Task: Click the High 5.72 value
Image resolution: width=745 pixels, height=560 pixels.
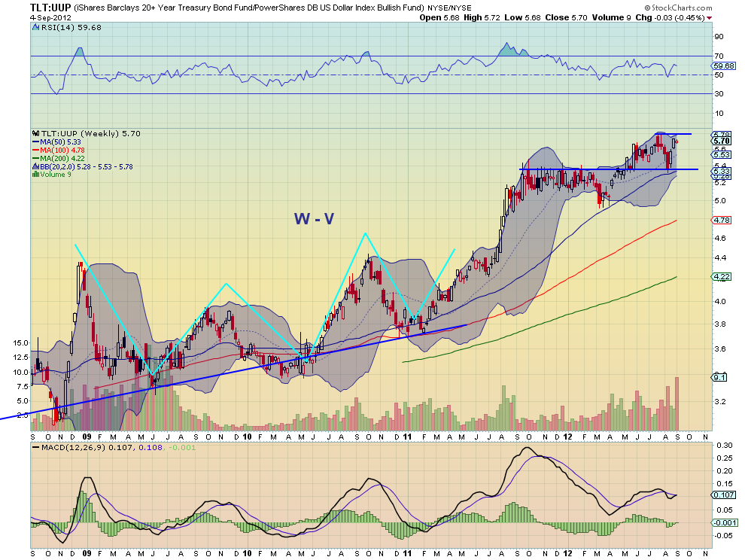Action: click(x=482, y=17)
